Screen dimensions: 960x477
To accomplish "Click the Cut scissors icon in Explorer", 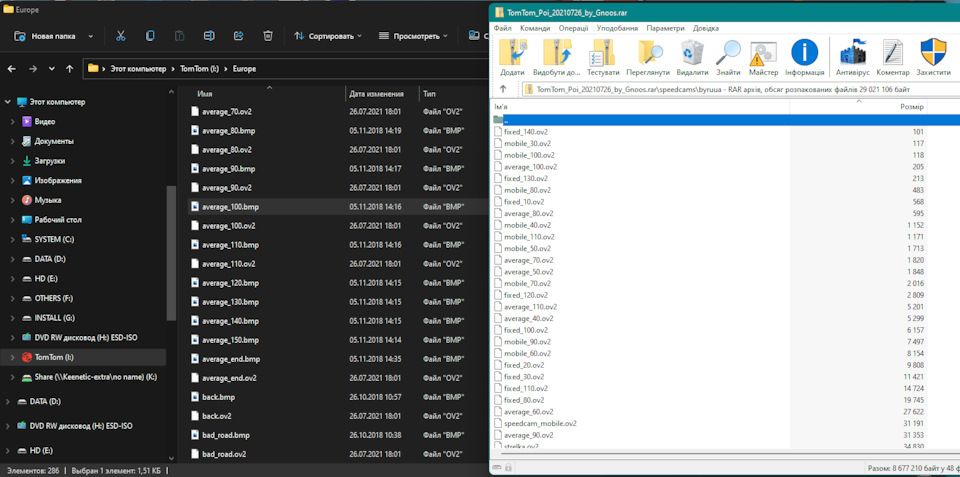I will click(x=121, y=36).
